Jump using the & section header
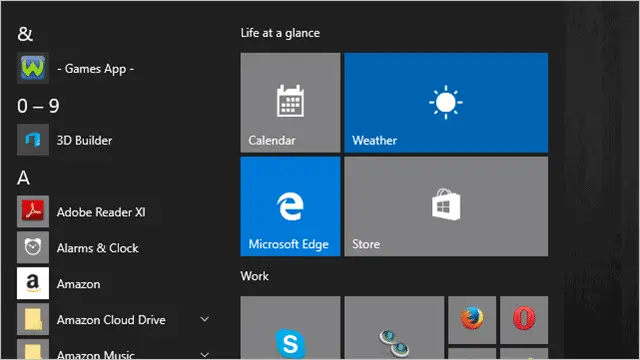This screenshot has width=640, height=360. 25,34
